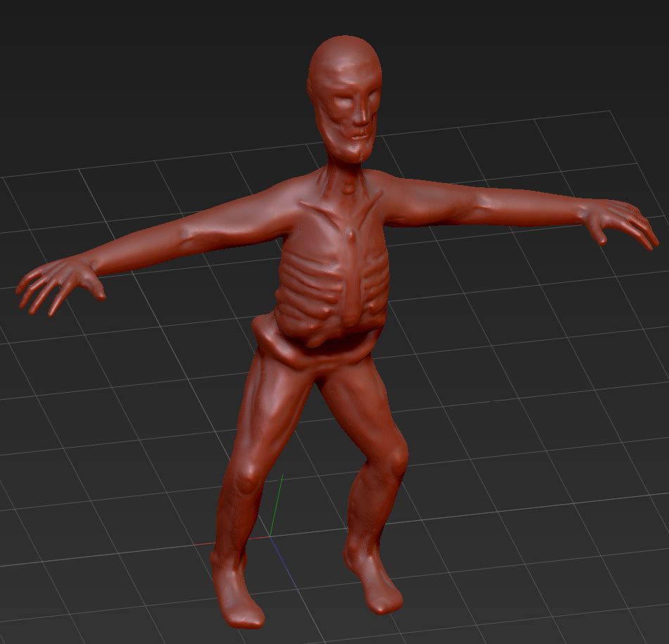
Task: Click the sculpted figure's head
Action: point(344,99)
